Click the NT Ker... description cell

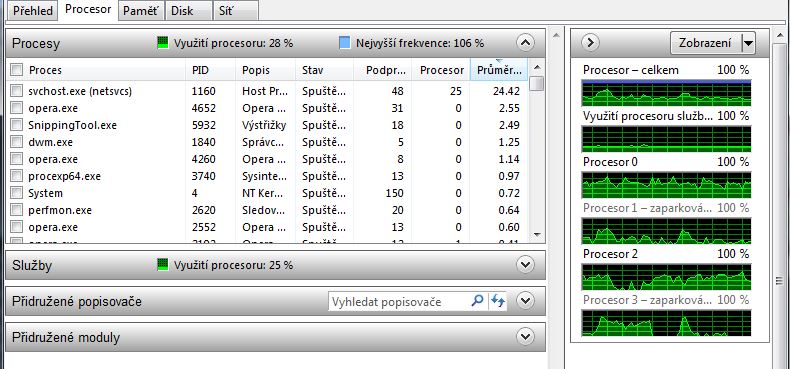pos(264,193)
